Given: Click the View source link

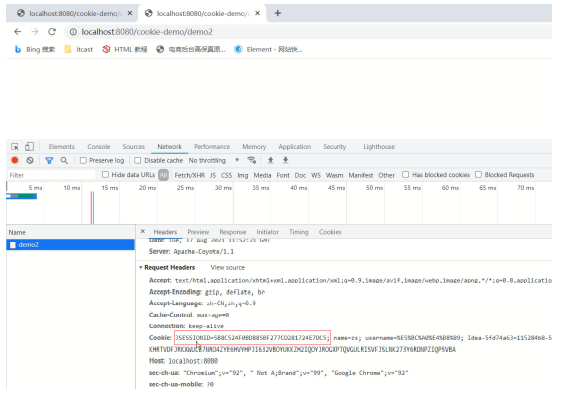Looking at the screenshot, I should (x=228, y=268).
